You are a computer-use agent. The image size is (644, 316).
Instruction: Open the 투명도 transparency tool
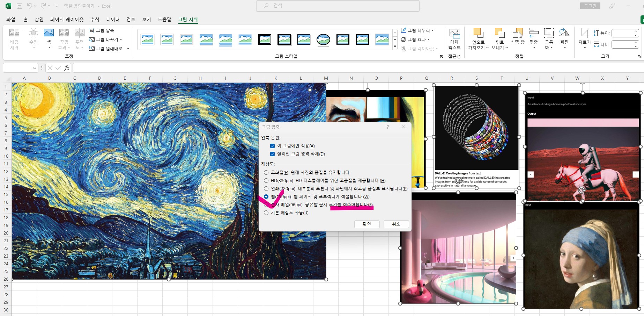[x=80, y=39]
